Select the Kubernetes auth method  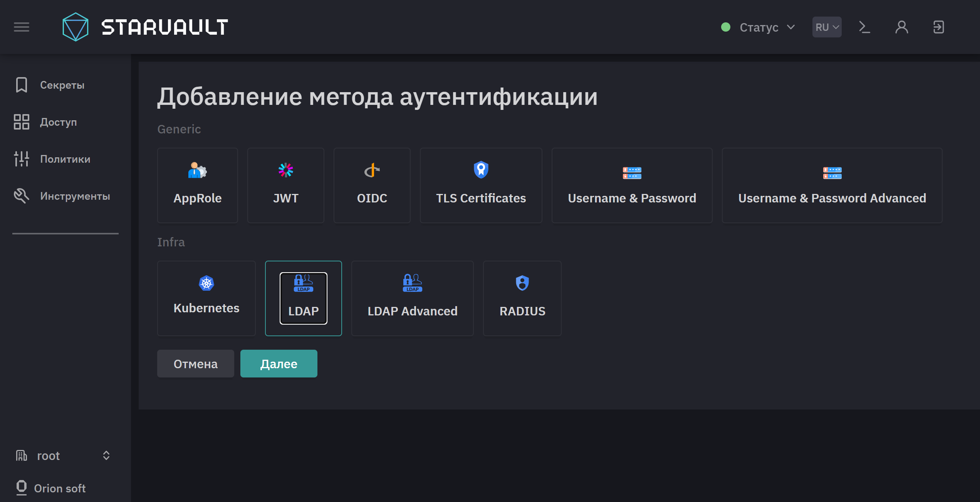[206, 298]
